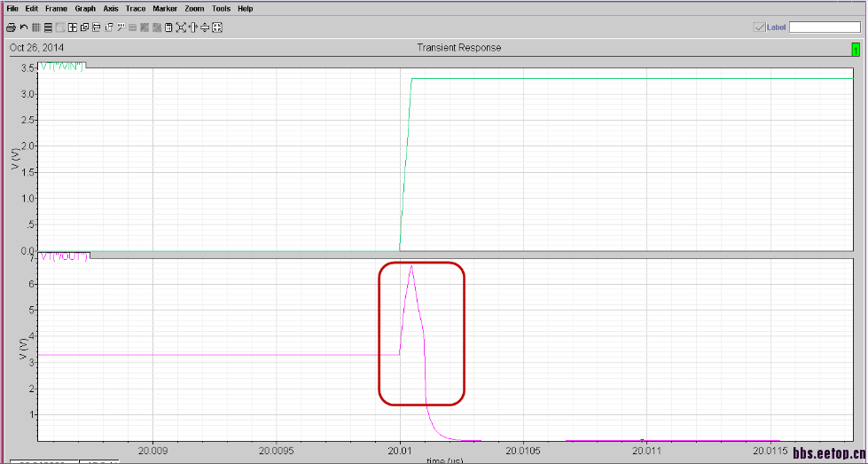The width and height of the screenshot is (868, 464).
Task: Click the grayed table icon in the toolbar
Action: point(132,28)
